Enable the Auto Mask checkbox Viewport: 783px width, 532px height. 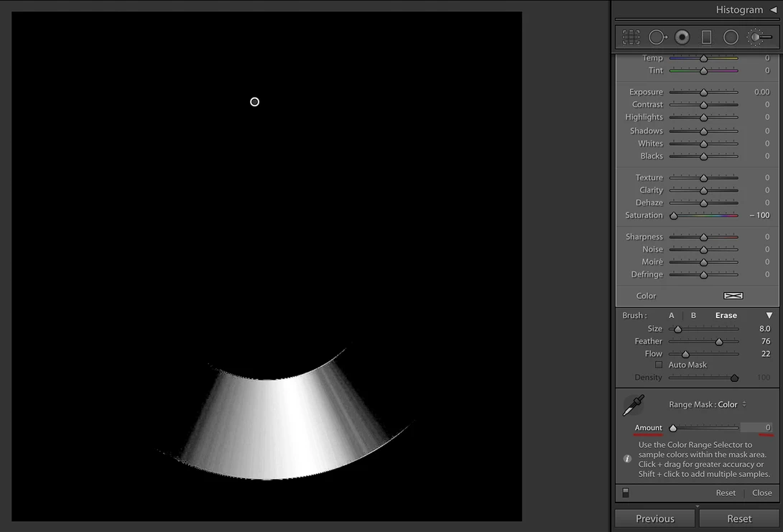point(659,365)
